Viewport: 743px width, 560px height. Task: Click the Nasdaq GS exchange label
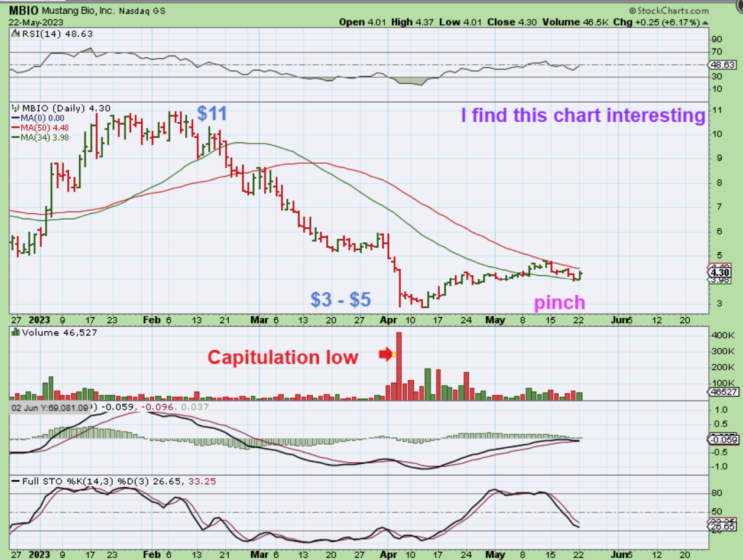click(x=143, y=11)
